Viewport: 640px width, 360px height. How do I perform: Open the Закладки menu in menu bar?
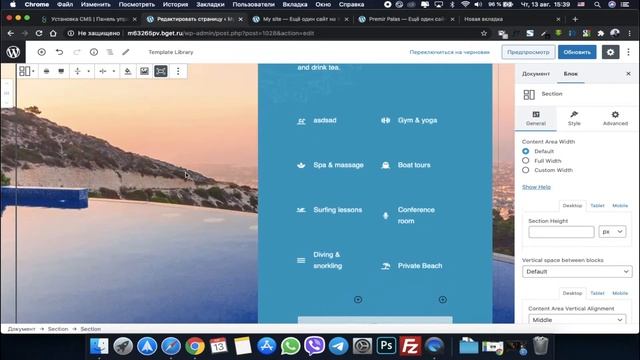tap(210, 4)
